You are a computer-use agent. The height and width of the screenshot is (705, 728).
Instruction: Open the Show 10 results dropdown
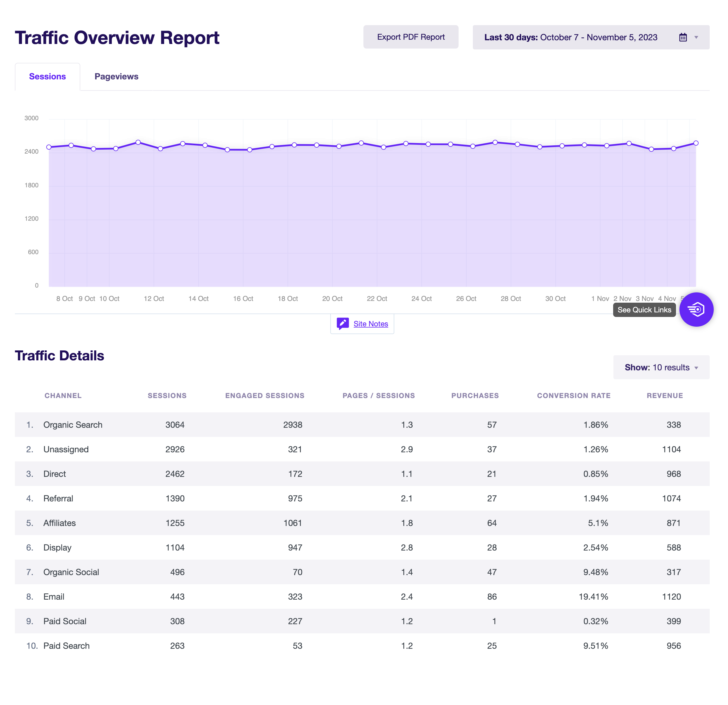click(661, 367)
